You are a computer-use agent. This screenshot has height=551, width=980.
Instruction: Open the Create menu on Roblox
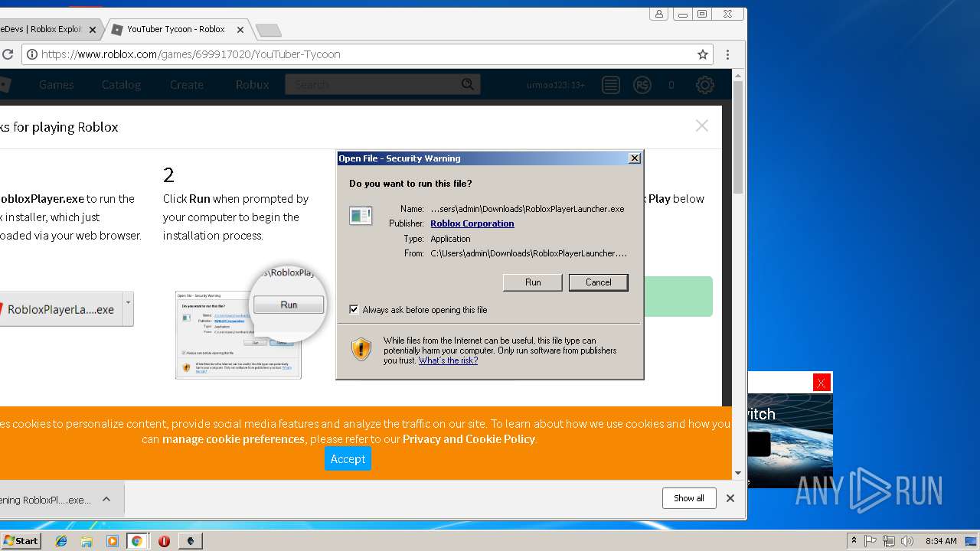click(x=187, y=85)
